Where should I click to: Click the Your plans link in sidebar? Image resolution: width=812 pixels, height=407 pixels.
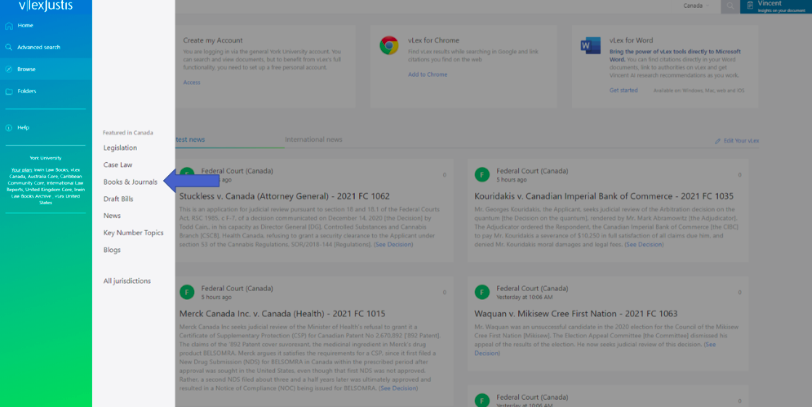(22, 170)
